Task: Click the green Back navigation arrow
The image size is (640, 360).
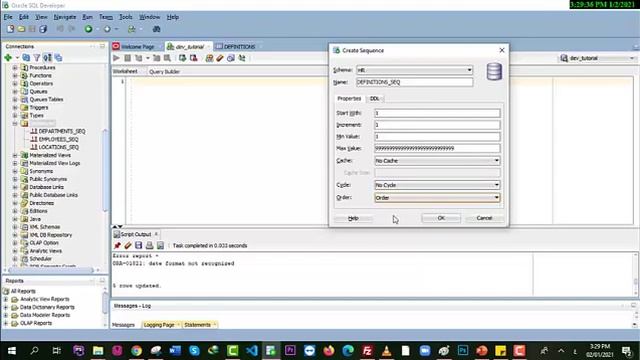Action: [x=88, y=29]
